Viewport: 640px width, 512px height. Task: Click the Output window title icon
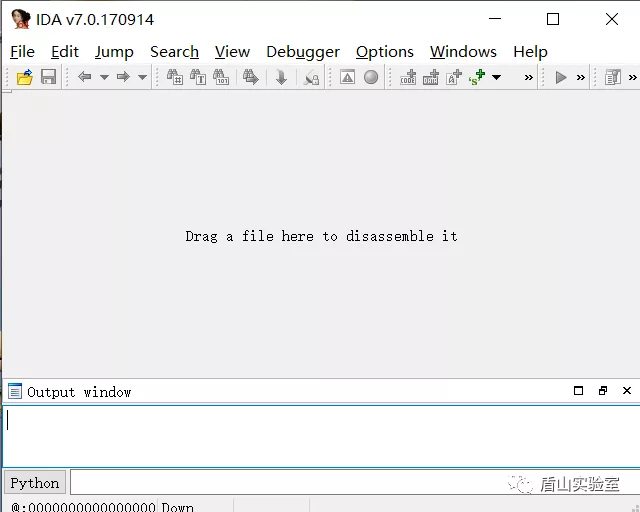click(x=15, y=391)
